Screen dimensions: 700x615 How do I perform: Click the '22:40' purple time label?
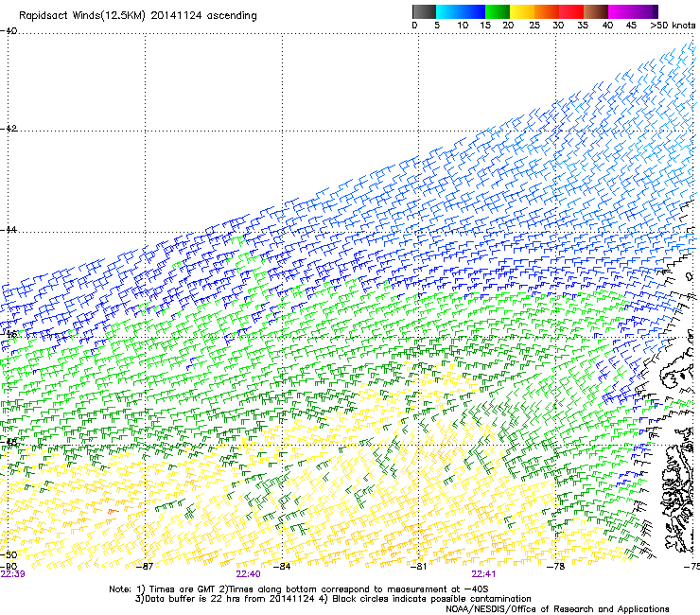coord(248,574)
